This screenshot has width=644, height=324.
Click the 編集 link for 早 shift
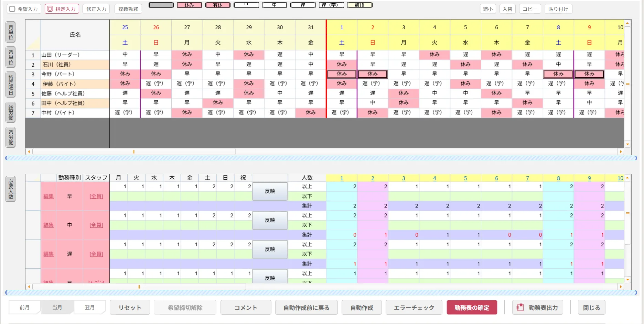pyautogui.click(x=49, y=196)
